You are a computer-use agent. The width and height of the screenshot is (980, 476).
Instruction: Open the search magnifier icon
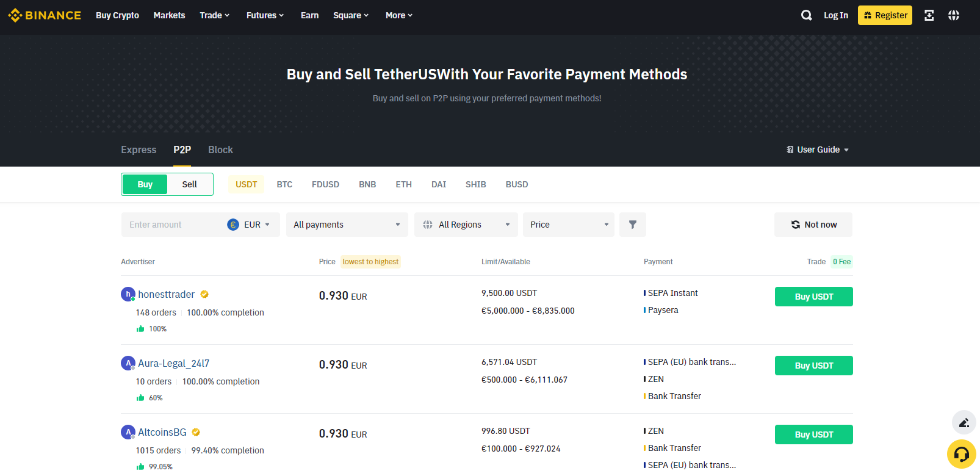806,15
